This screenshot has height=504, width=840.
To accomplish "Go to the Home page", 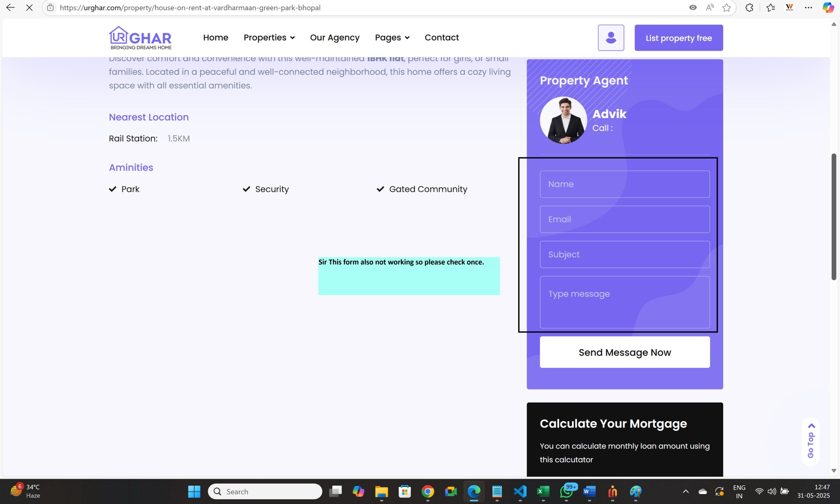I will tap(216, 37).
